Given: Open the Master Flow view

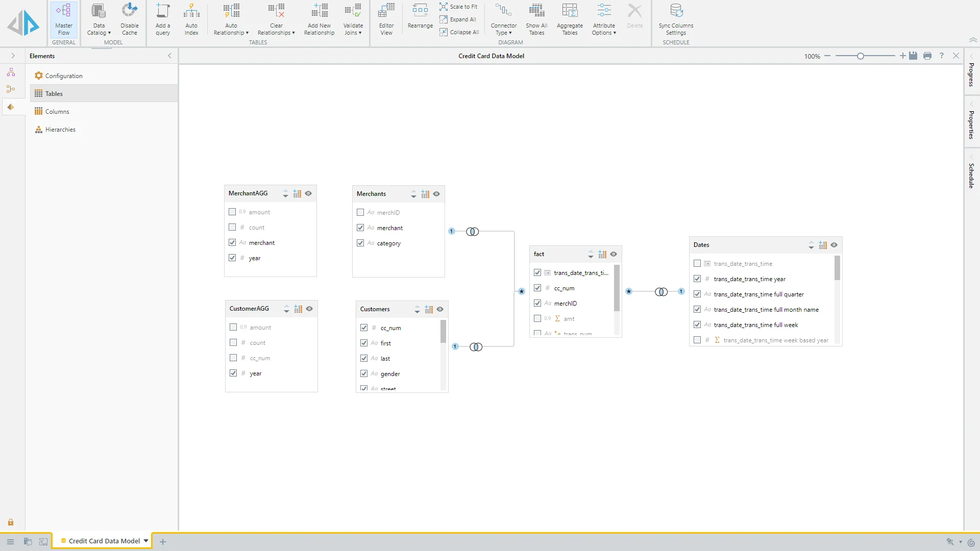Looking at the screenshot, I should point(64,19).
